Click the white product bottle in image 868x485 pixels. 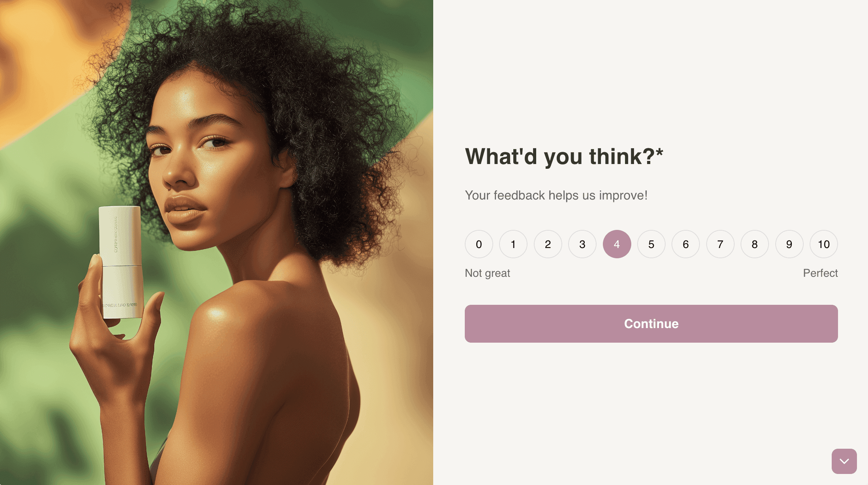pyautogui.click(x=120, y=262)
